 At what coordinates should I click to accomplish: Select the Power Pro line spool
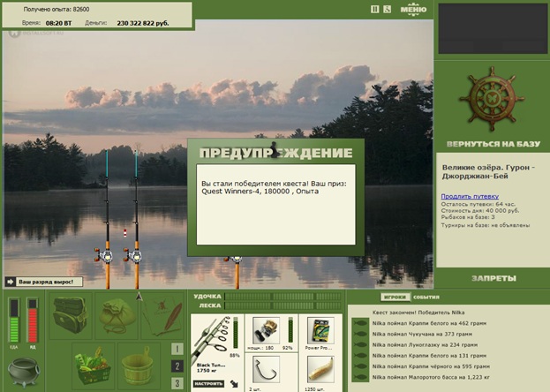point(320,330)
